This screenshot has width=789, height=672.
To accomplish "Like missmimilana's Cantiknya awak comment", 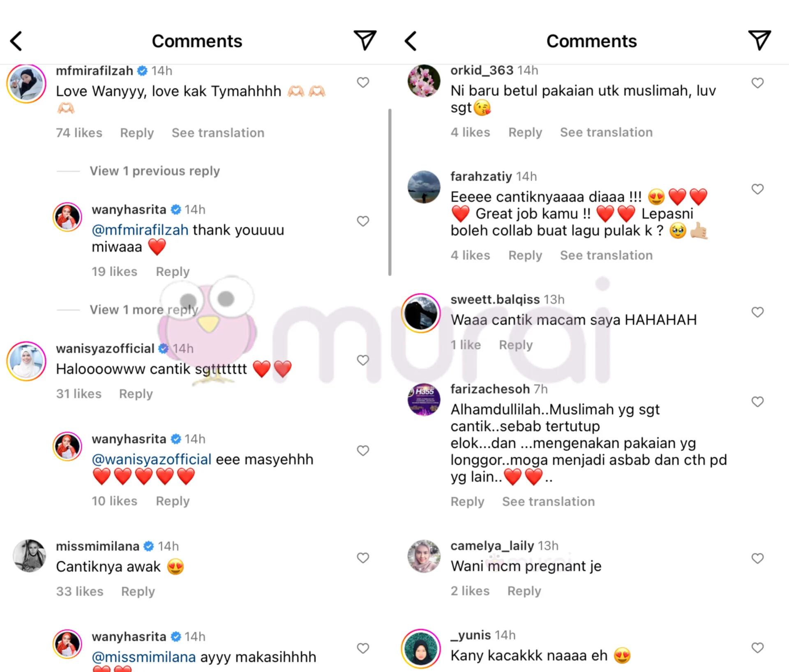I will pyautogui.click(x=363, y=558).
